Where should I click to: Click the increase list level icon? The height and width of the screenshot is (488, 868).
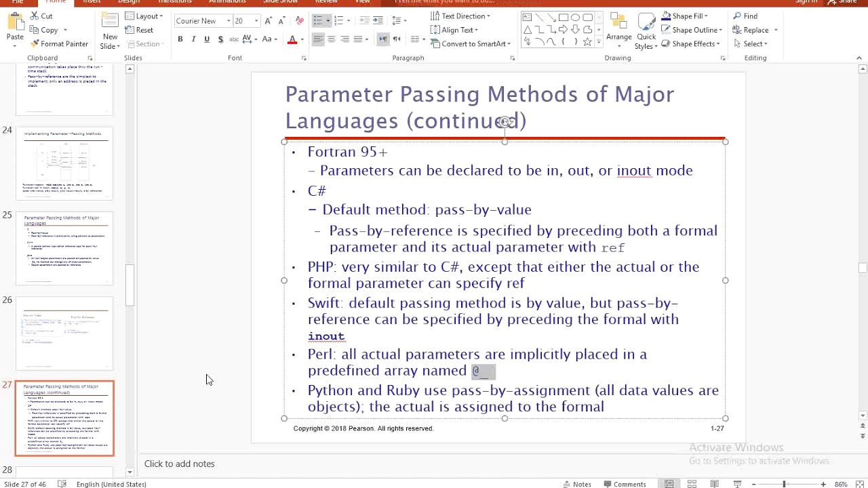(377, 20)
